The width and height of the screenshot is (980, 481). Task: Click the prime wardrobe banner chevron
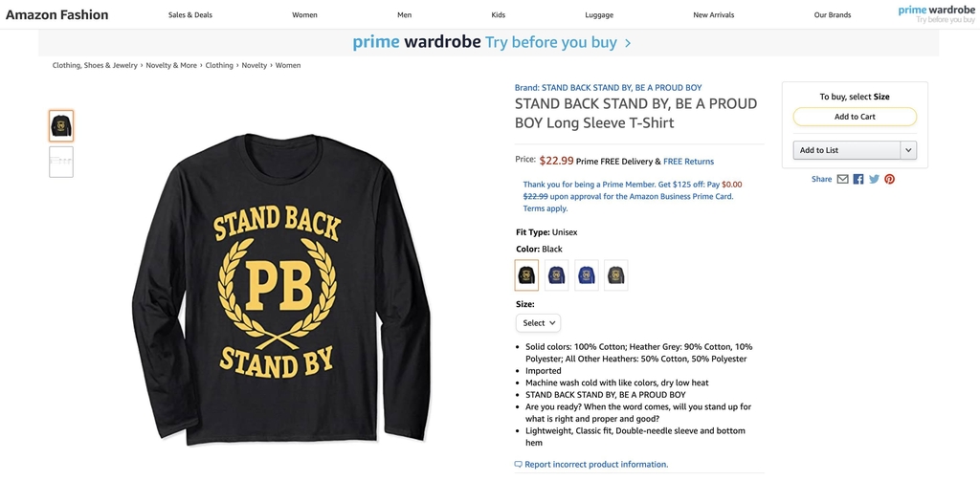pos(627,43)
